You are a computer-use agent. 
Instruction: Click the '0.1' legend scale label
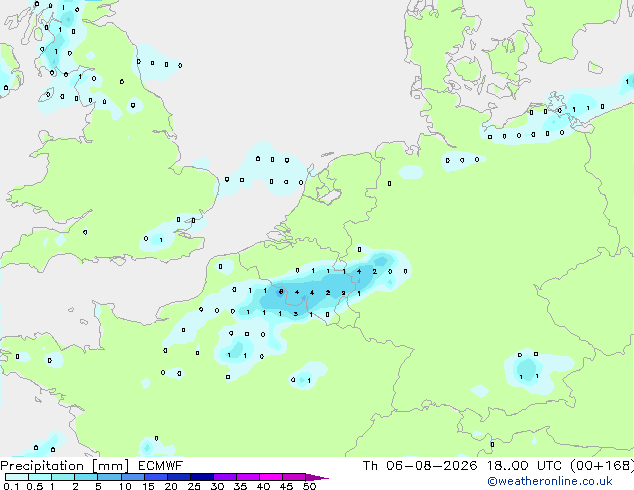point(11,486)
